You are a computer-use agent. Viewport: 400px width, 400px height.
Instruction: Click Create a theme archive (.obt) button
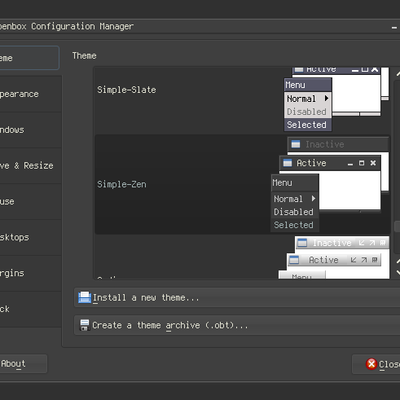pos(237,325)
